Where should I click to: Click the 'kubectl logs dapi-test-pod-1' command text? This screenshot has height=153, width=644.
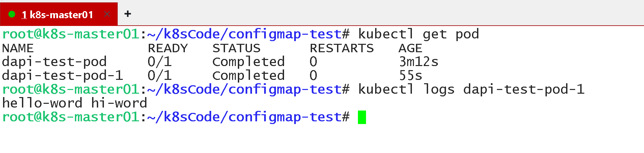pyautogui.click(x=471, y=89)
